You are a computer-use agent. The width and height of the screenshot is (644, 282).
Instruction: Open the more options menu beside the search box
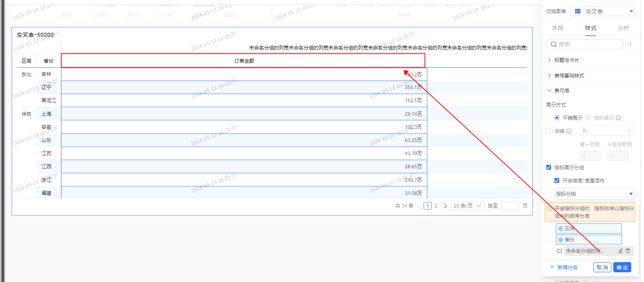click(x=631, y=44)
